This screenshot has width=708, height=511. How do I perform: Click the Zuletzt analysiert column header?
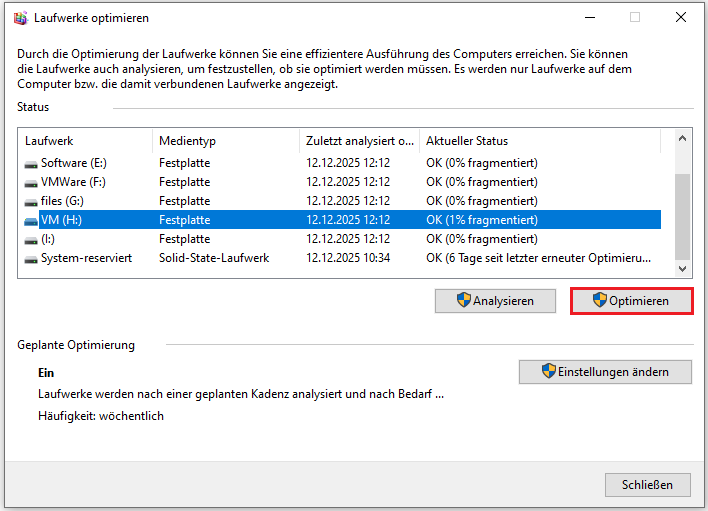tap(359, 141)
